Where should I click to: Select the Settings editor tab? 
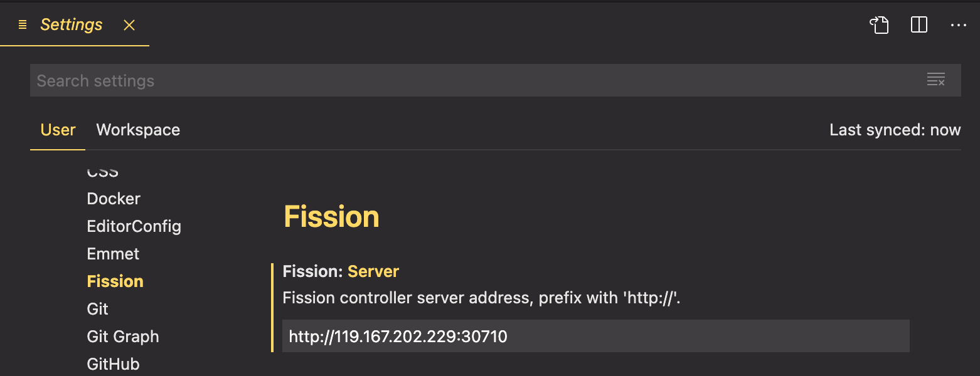pos(71,25)
